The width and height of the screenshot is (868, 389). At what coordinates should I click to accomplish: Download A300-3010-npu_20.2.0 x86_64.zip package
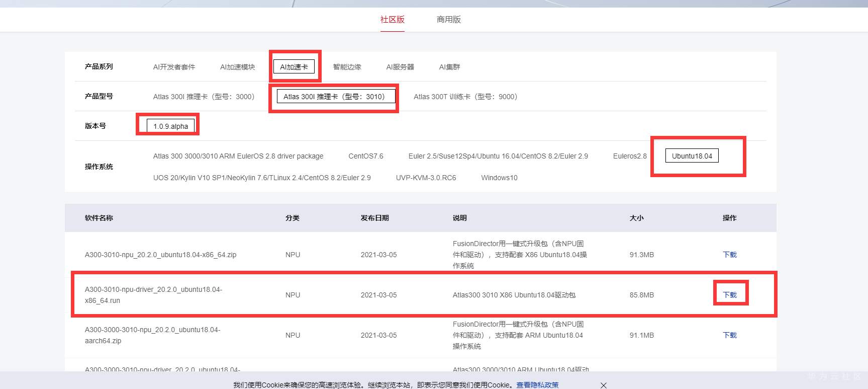click(730, 255)
